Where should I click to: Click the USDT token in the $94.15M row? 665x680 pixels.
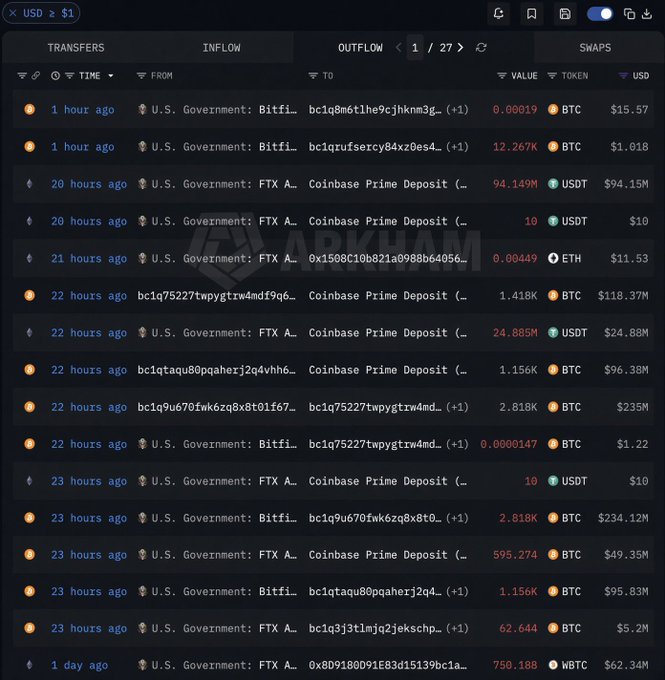coord(567,184)
